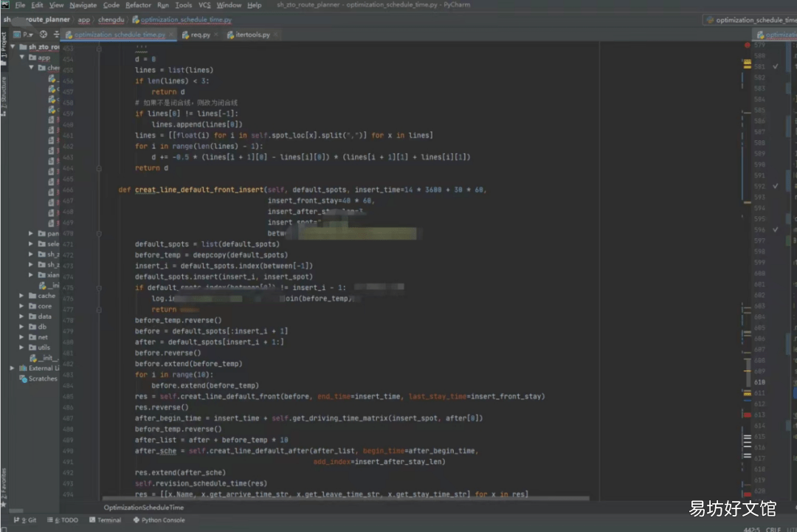Expand the core folder
Image resolution: width=797 pixels, height=532 pixels.
coord(21,306)
